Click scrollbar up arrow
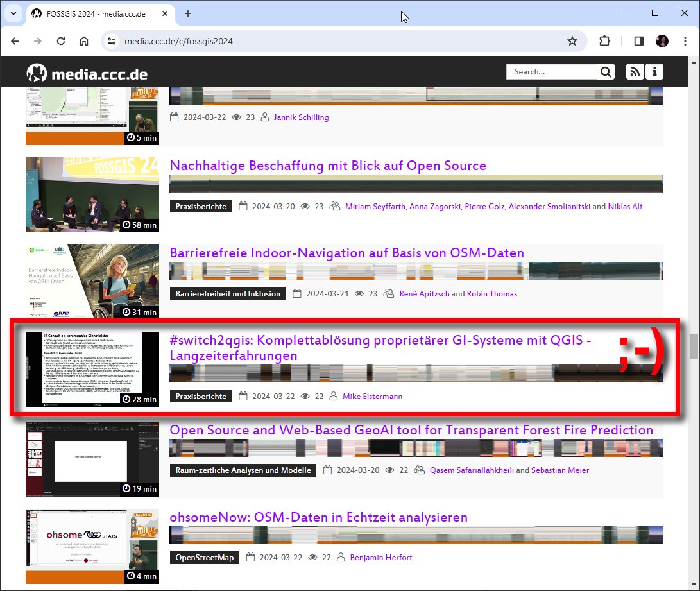The height and width of the screenshot is (591, 700). click(694, 62)
